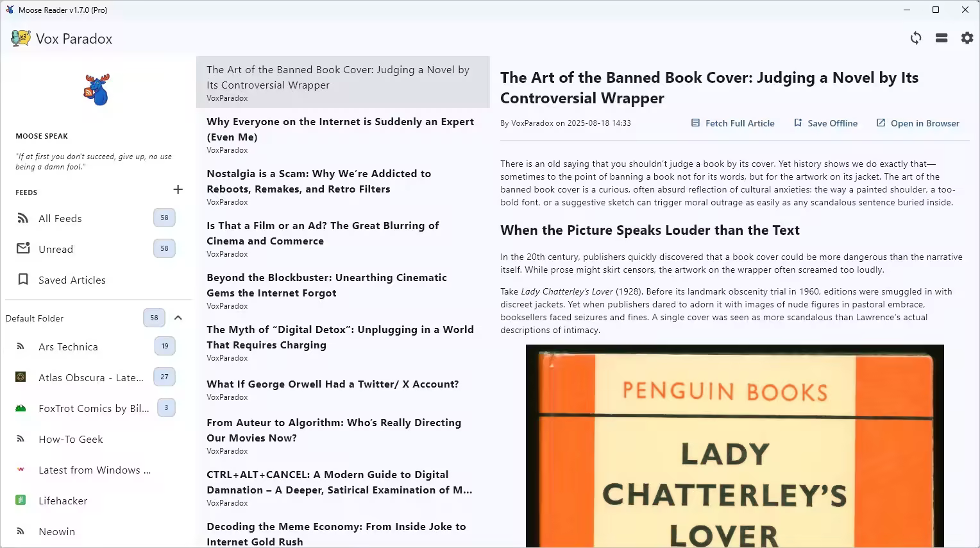Open Saved Articles list
Image resolution: width=980 pixels, height=548 pixels.
(99, 280)
